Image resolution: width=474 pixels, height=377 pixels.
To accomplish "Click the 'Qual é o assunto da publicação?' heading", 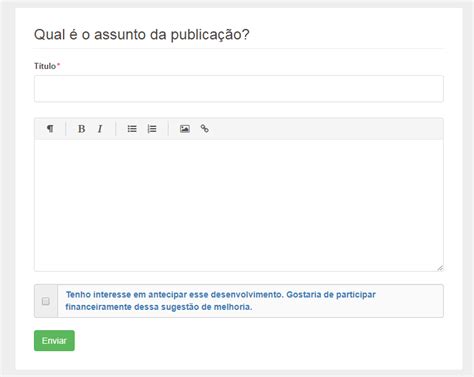I will tap(142, 35).
